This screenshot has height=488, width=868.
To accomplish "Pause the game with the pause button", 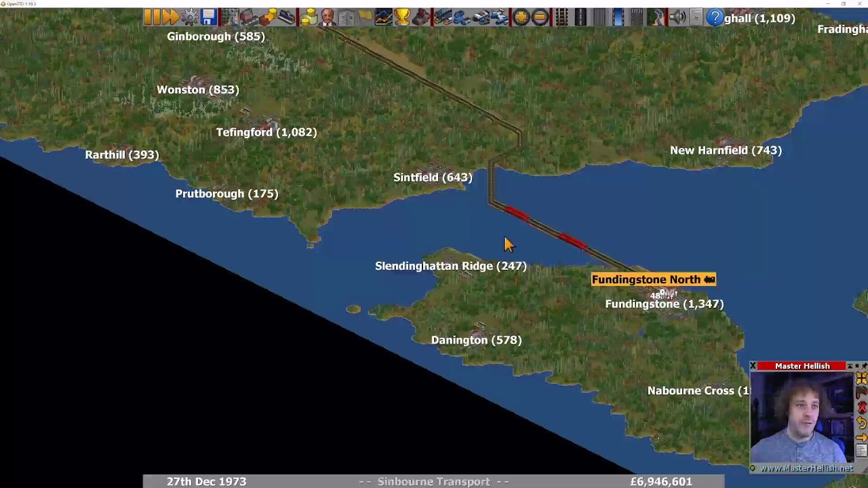I will click(x=152, y=18).
